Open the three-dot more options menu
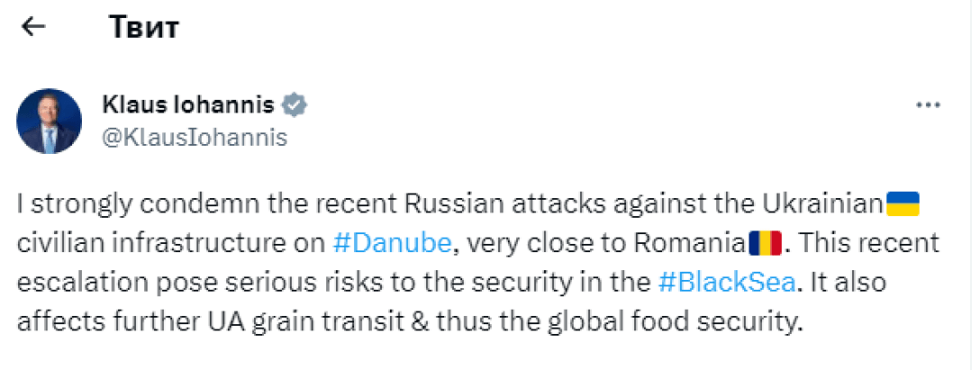980x370 pixels. tap(927, 105)
